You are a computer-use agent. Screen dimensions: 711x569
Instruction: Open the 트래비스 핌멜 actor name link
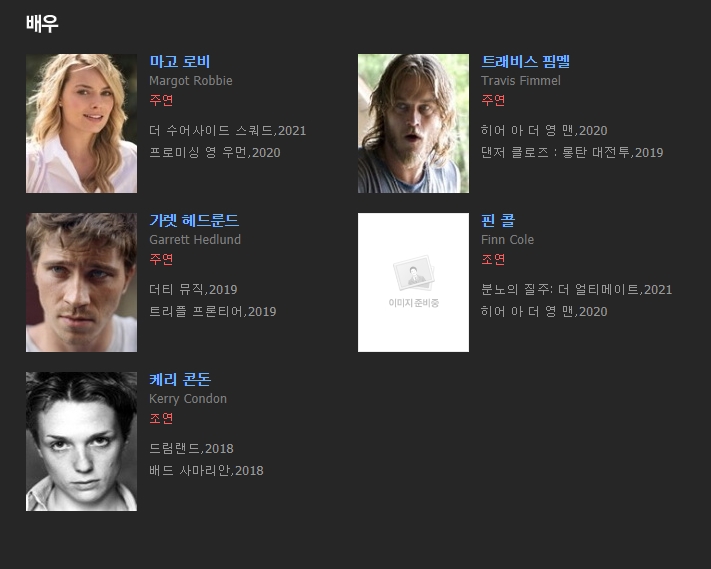pyautogui.click(x=525, y=61)
